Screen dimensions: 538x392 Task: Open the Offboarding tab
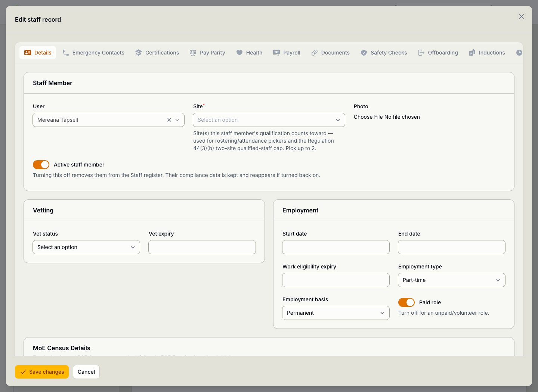coord(438,53)
